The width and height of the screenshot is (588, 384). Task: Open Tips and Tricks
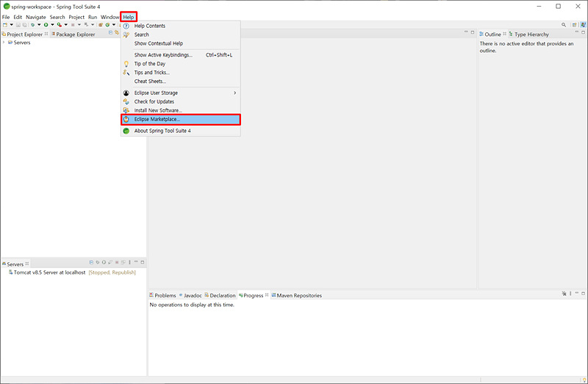tap(180, 72)
